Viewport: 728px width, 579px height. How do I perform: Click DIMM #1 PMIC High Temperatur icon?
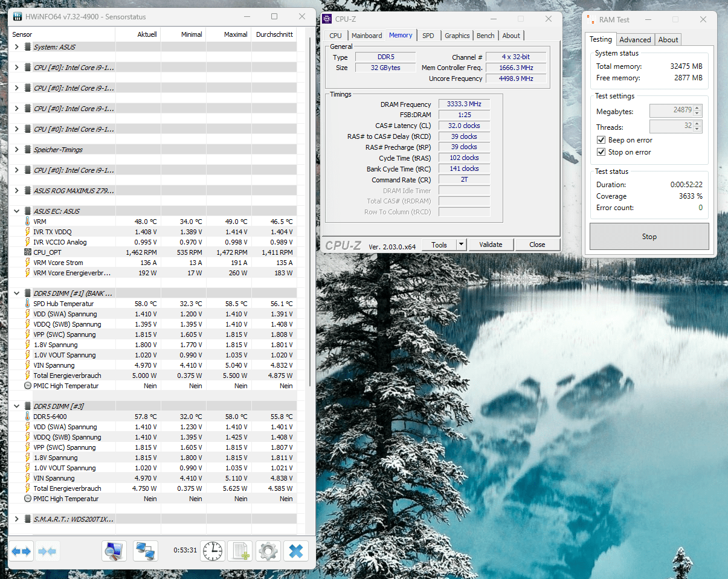(28, 386)
